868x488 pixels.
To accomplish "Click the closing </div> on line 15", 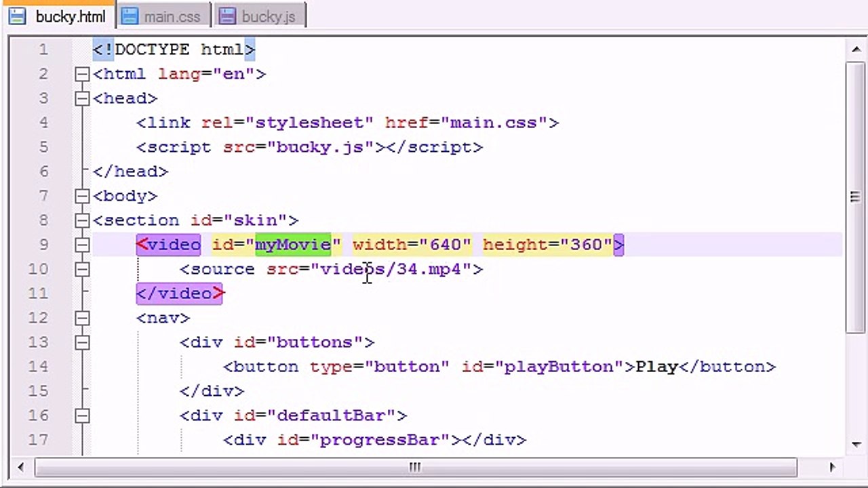I will tap(212, 391).
